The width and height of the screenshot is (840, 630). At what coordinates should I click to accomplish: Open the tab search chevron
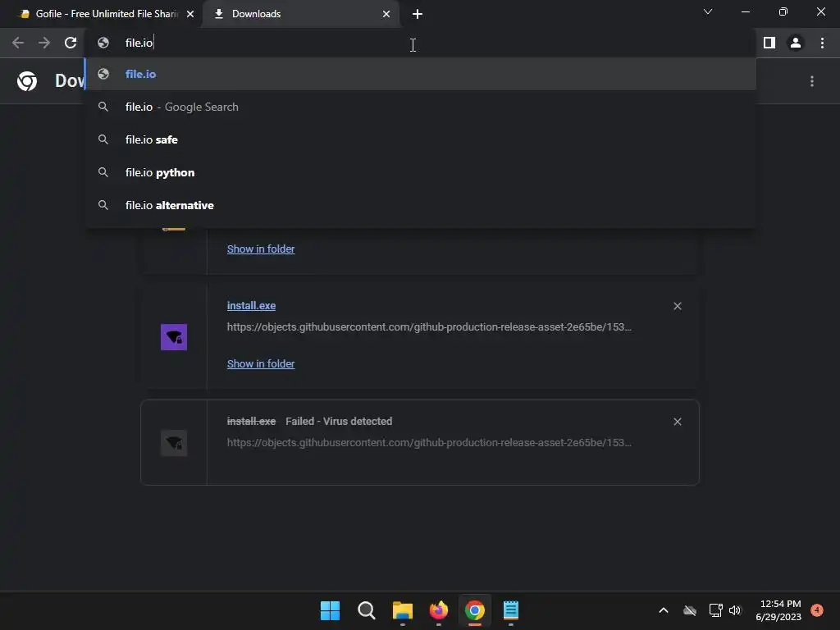(708, 11)
